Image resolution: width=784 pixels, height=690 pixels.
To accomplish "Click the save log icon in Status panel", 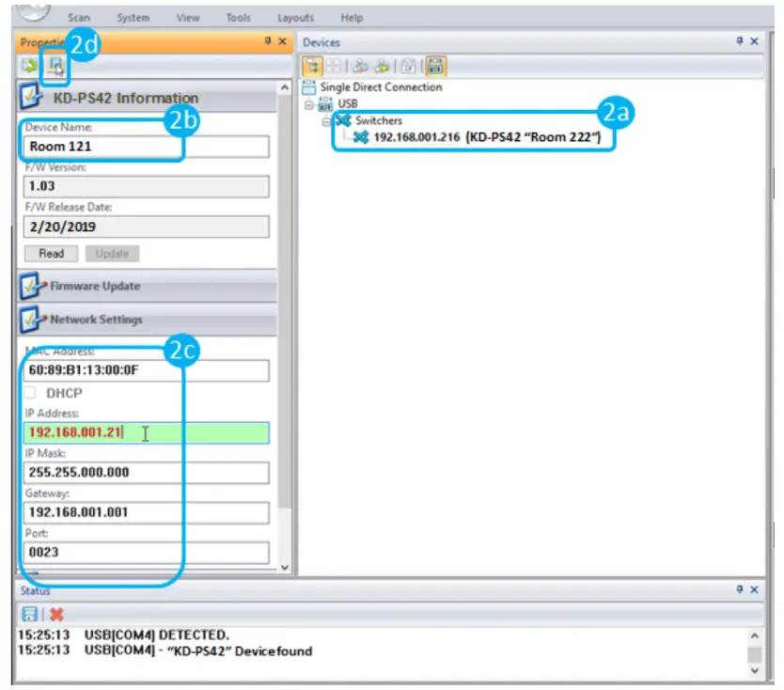I will [x=29, y=614].
